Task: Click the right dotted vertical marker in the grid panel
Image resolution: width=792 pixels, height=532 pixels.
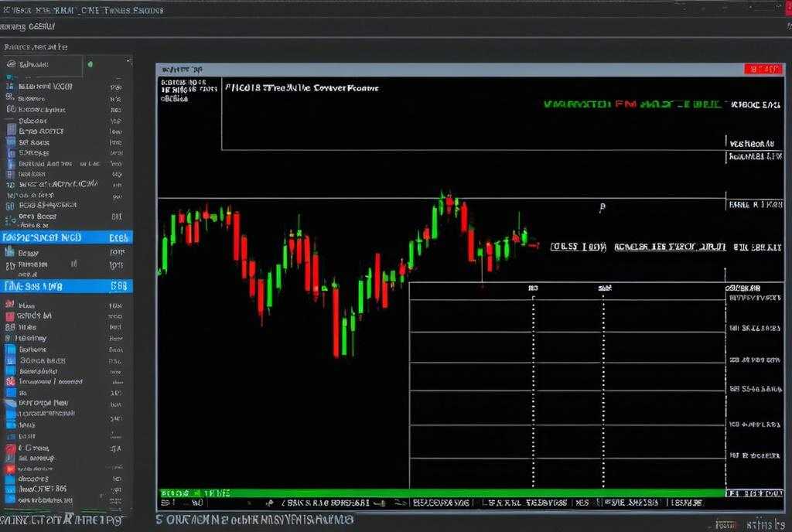Action: [603, 391]
